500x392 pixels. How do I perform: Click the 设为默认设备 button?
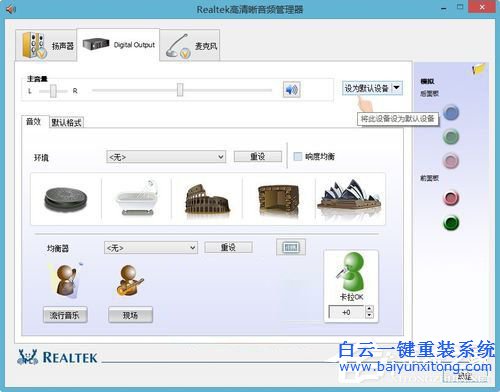click(x=367, y=88)
